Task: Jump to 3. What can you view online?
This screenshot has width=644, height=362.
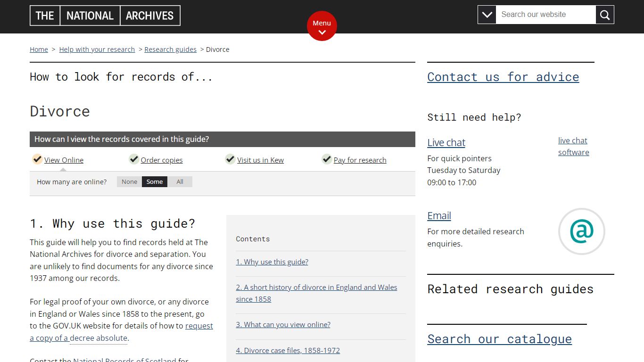Action: 283,325
